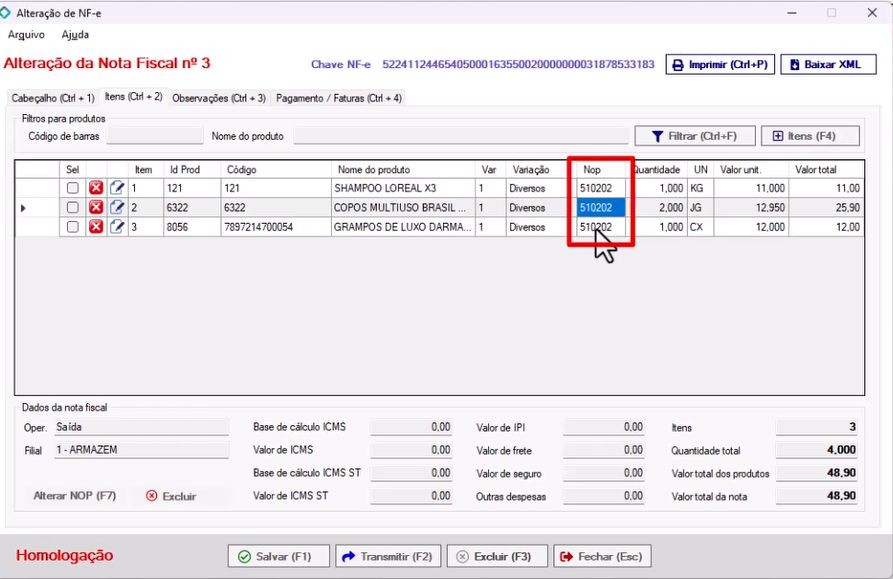Open the Arquivo menu

pyautogui.click(x=26, y=35)
